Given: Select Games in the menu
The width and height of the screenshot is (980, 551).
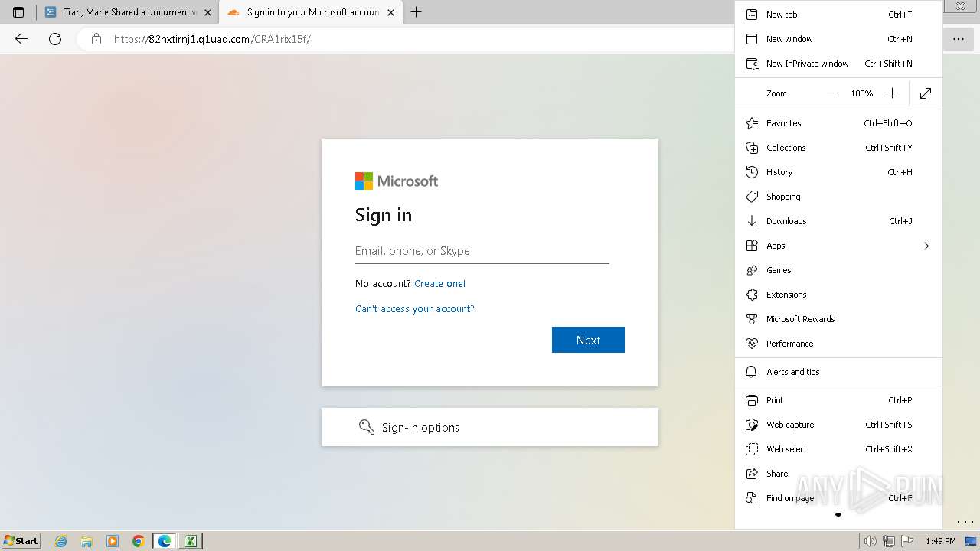Looking at the screenshot, I should pos(838,270).
